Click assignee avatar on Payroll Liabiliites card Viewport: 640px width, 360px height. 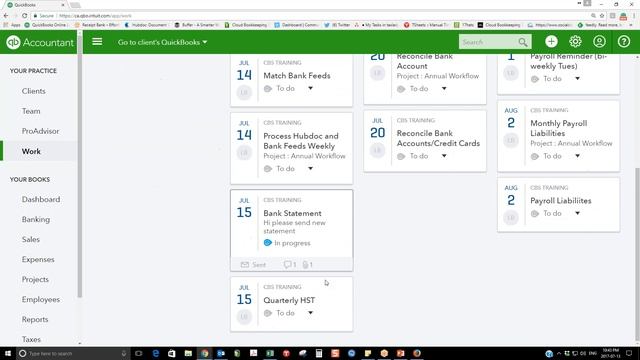(x=511, y=218)
